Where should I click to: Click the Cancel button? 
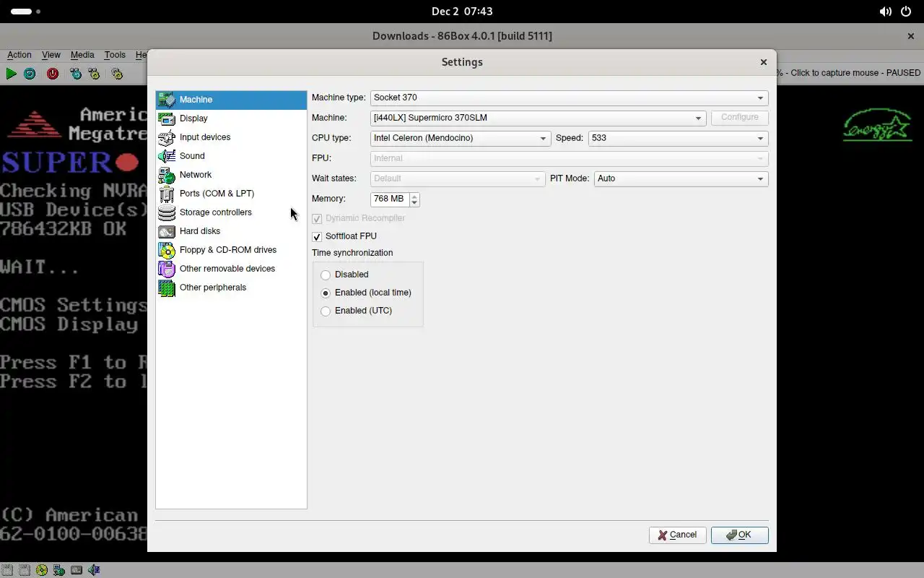(677, 535)
